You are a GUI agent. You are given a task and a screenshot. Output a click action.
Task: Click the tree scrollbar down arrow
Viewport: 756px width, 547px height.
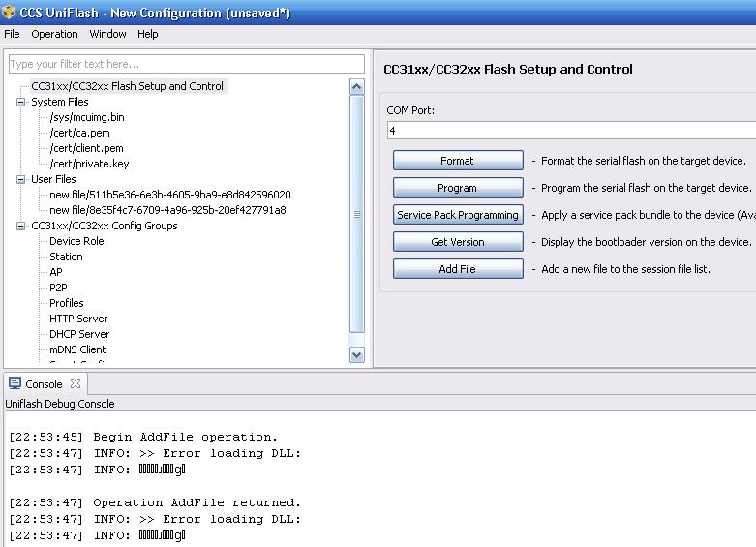(x=357, y=355)
